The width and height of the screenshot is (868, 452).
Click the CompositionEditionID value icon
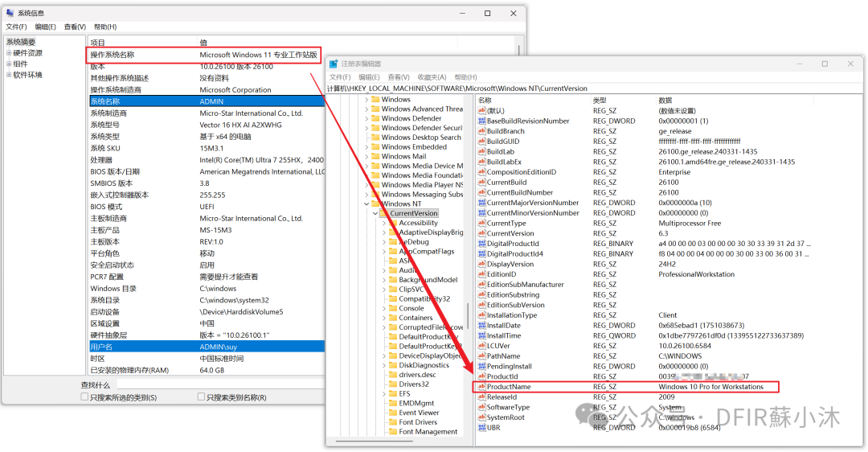(481, 172)
